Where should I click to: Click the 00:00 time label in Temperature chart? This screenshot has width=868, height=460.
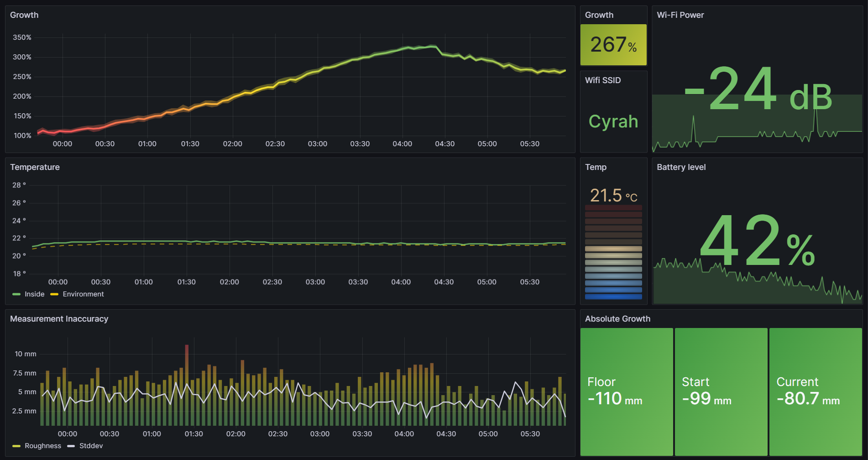pyautogui.click(x=58, y=282)
